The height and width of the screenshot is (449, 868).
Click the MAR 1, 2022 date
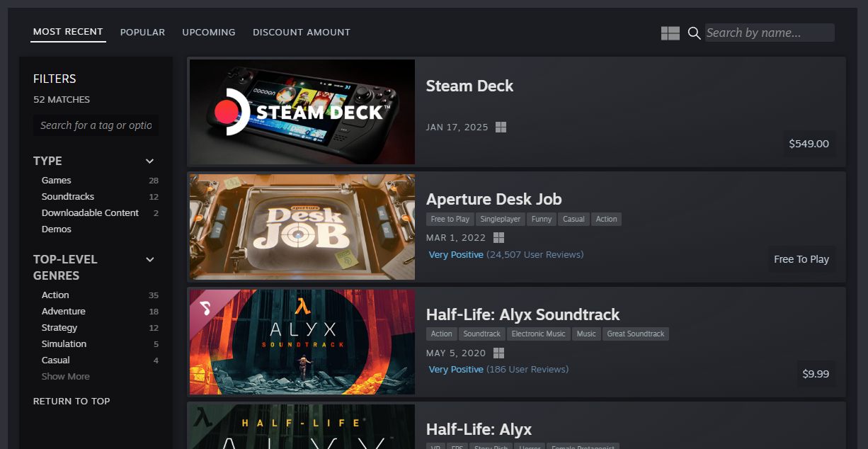tap(456, 238)
